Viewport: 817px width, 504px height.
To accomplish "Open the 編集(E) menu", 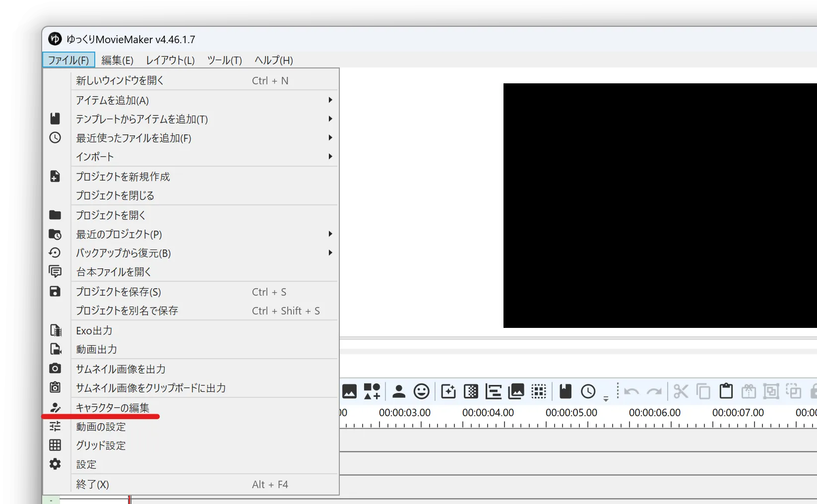I will click(118, 60).
